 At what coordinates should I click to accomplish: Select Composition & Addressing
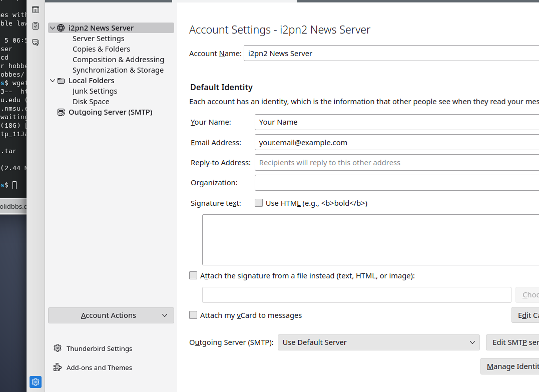[x=118, y=60]
